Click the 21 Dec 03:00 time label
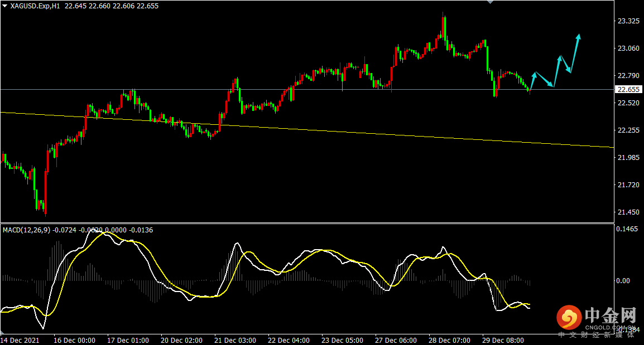 click(x=235, y=341)
